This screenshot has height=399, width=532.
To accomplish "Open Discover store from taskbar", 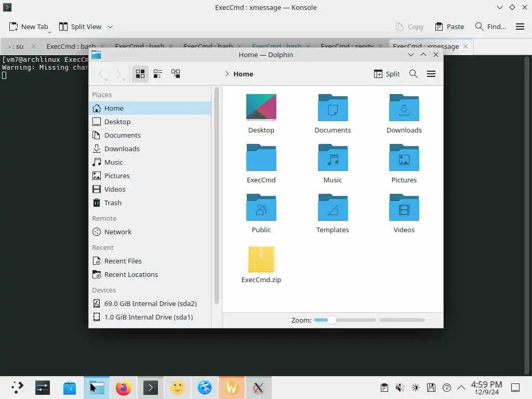I will [x=69, y=388].
